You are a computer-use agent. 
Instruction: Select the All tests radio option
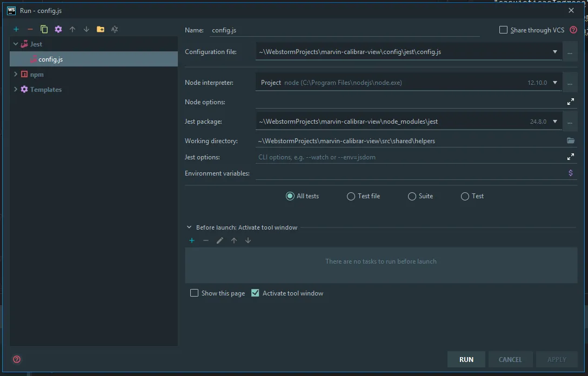[290, 196]
